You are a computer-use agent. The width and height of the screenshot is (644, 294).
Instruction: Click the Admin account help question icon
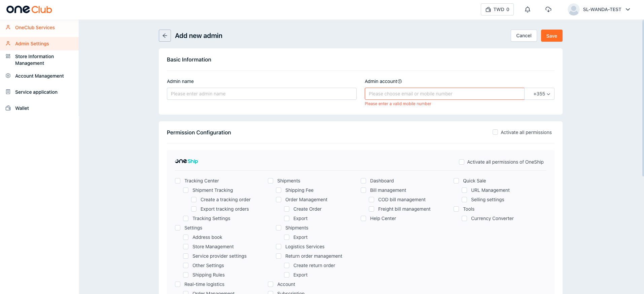pyautogui.click(x=400, y=81)
